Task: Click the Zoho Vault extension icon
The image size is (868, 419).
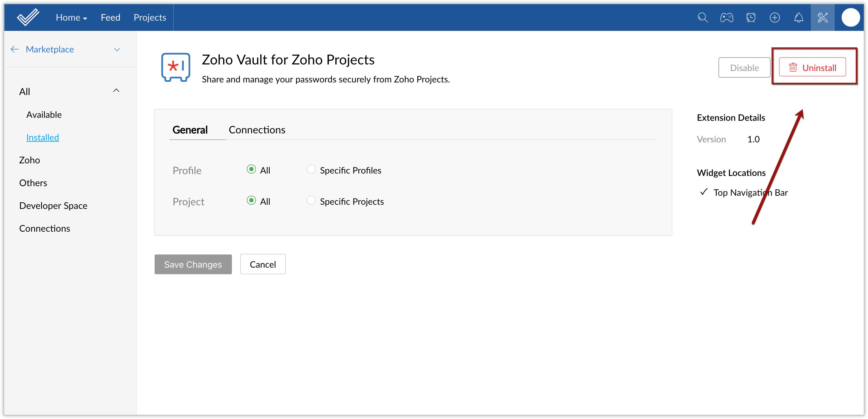Action: coord(176,67)
